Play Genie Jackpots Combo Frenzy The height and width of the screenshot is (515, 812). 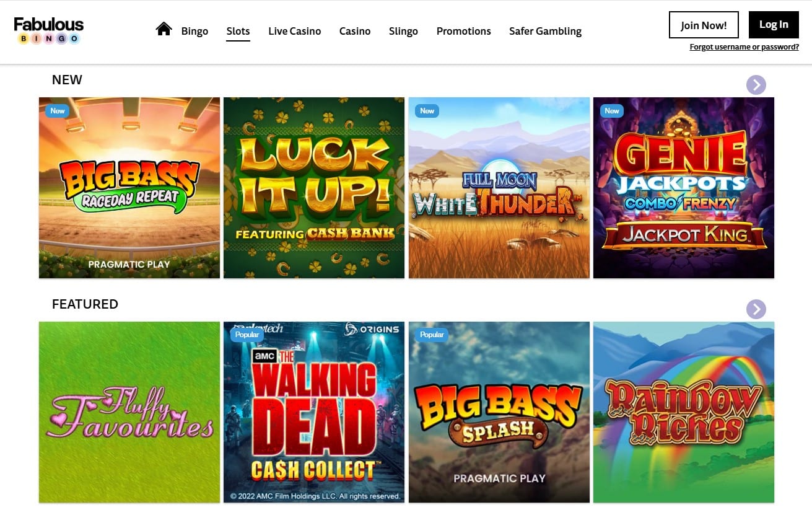click(x=684, y=188)
